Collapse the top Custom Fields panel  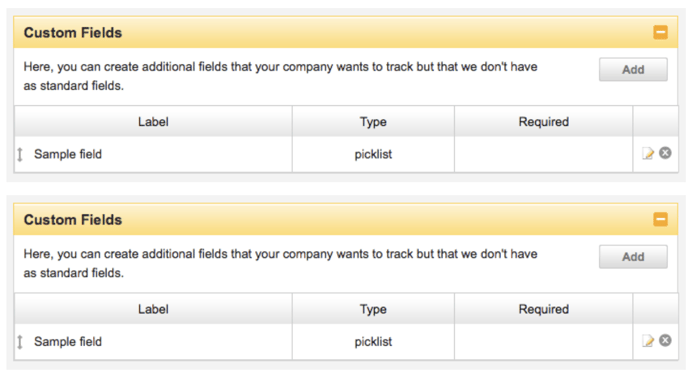pyautogui.click(x=660, y=32)
